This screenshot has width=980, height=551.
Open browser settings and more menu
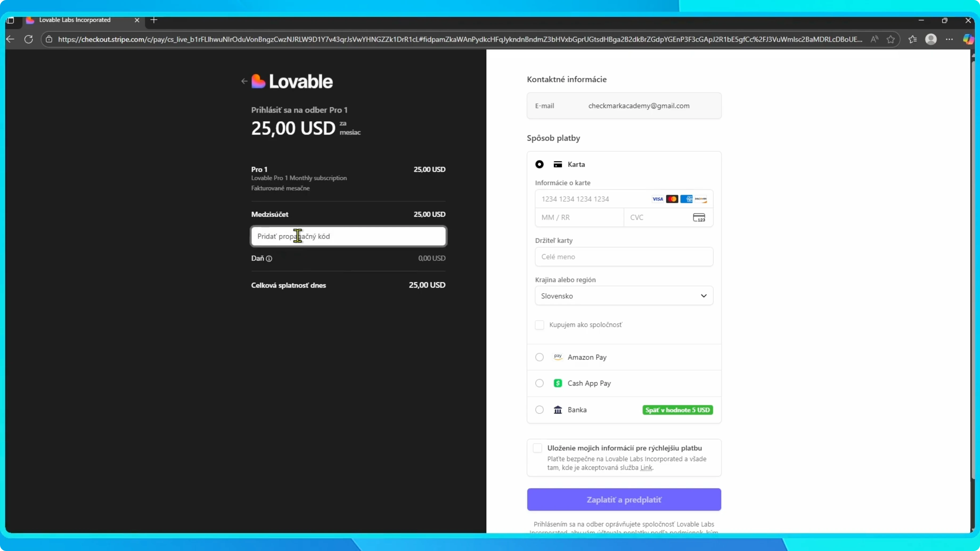(950, 39)
